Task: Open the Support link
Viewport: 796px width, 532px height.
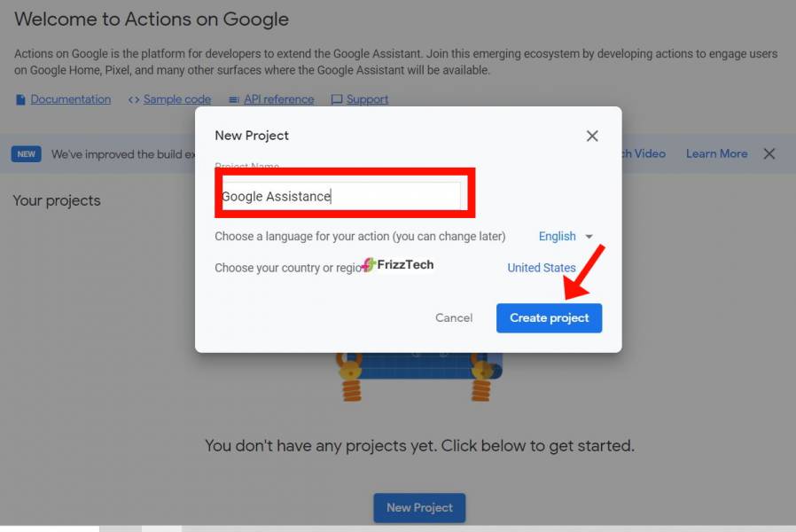Action: [x=367, y=99]
